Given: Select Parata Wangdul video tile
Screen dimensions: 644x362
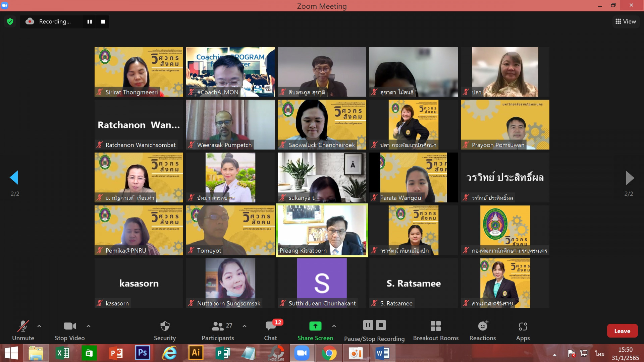Looking at the screenshot, I should pos(414,177).
